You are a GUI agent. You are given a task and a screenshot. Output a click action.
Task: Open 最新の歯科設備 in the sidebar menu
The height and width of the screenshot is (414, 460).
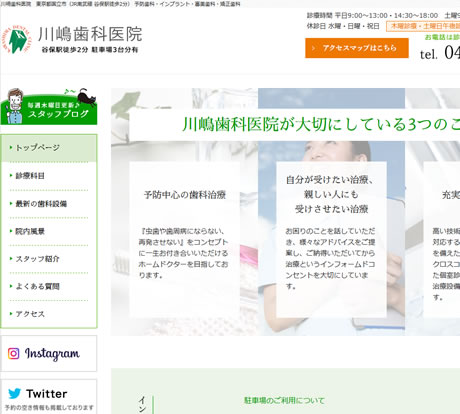[x=49, y=204]
